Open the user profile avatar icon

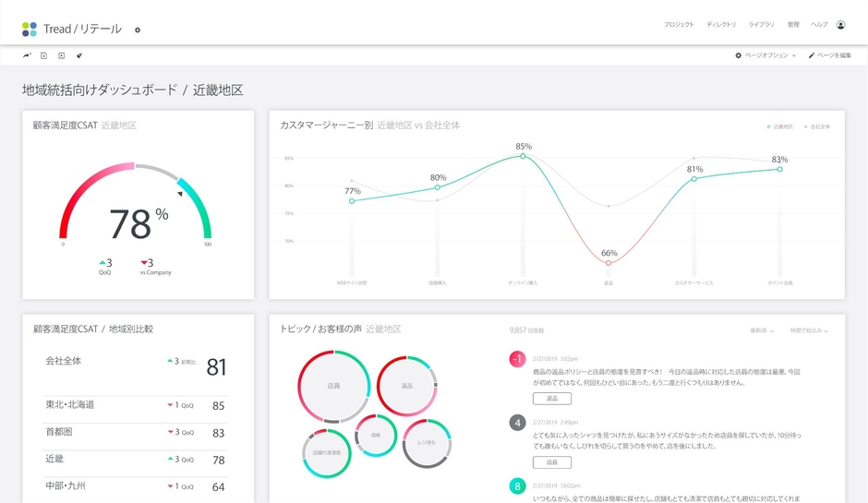coord(840,25)
